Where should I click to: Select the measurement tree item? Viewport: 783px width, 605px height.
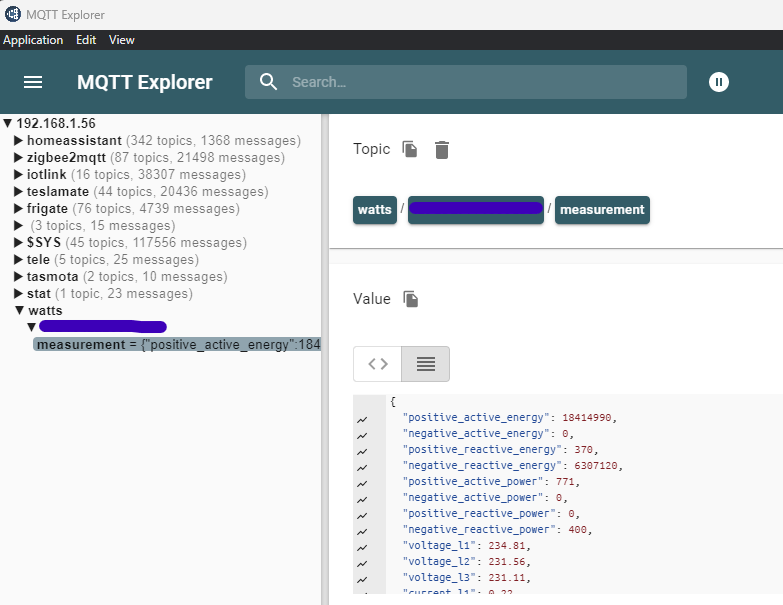click(177, 344)
